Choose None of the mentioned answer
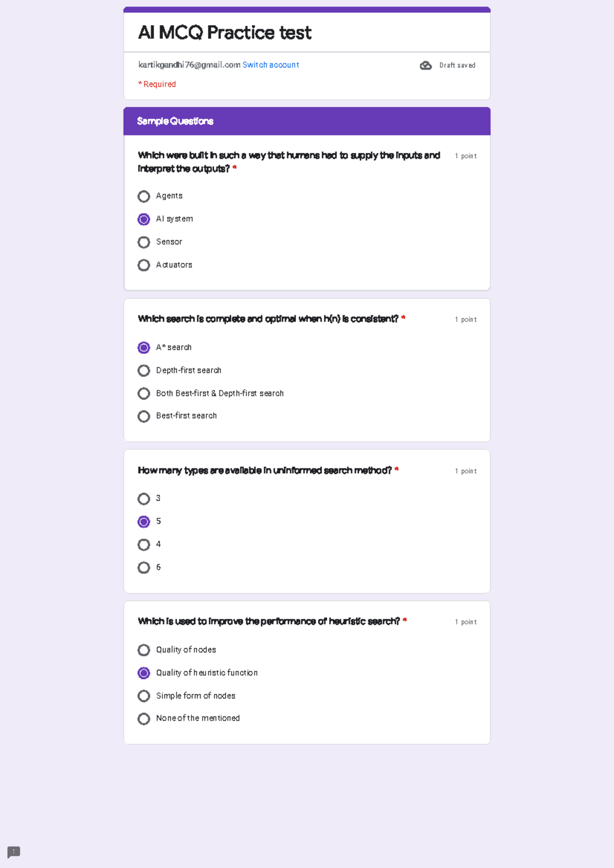Screen dimensions: 614x868 144,719
